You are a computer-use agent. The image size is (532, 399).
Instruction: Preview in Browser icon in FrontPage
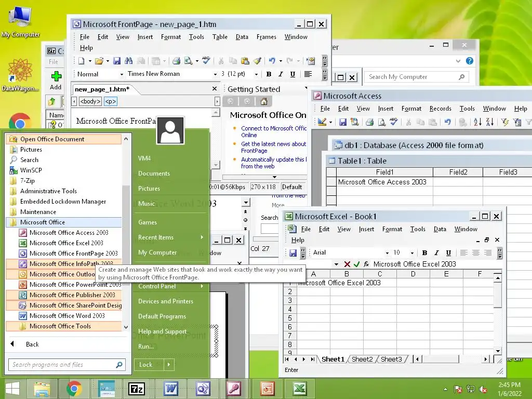tap(188, 61)
